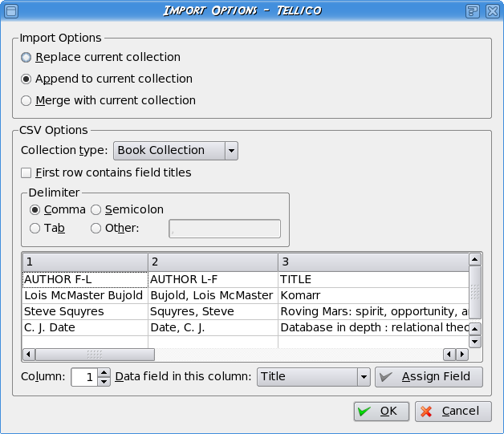
Task: Click table vertical scrollbar bottom down arrow
Action: coord(475,342)
